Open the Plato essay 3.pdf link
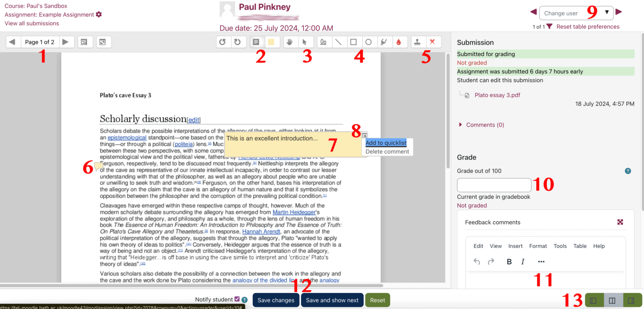 pos(497,95)
